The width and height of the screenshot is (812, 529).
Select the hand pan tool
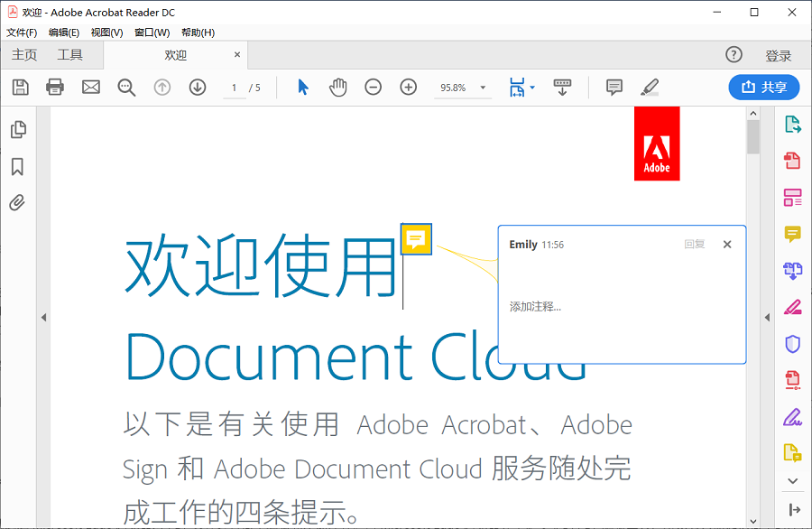[x=338, y=88]
